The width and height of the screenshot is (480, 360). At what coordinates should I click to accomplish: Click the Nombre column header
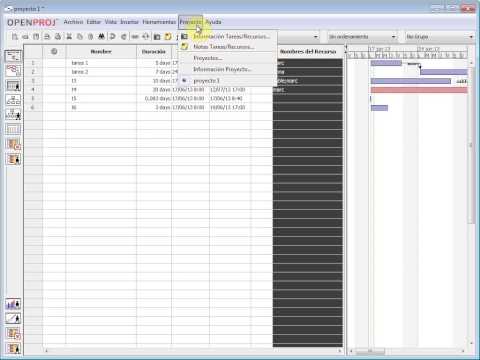101,52
